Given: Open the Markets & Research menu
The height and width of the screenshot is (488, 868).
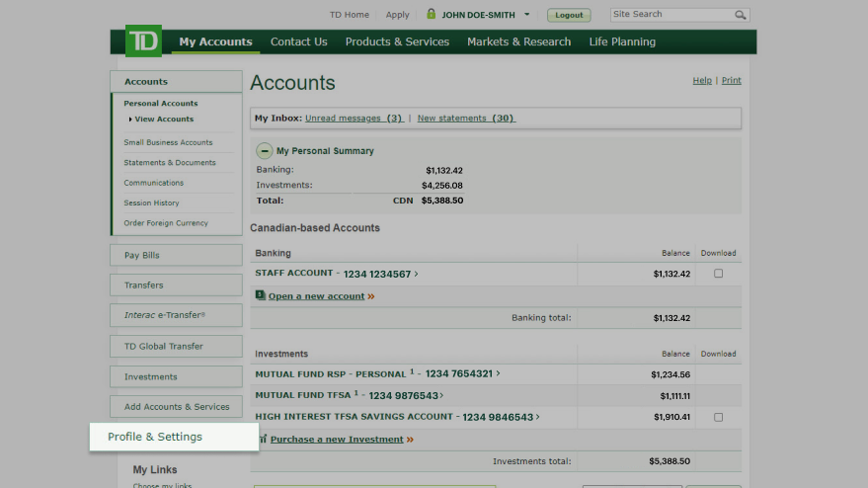Looking at the screenshot, I should [x=518, y=41].
